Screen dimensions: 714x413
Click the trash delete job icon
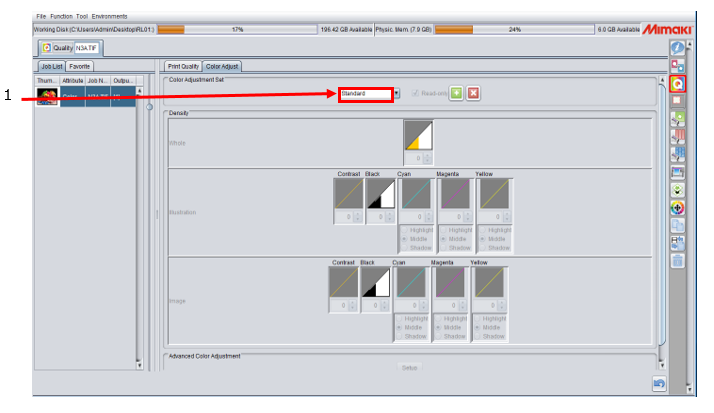[677, 261]
